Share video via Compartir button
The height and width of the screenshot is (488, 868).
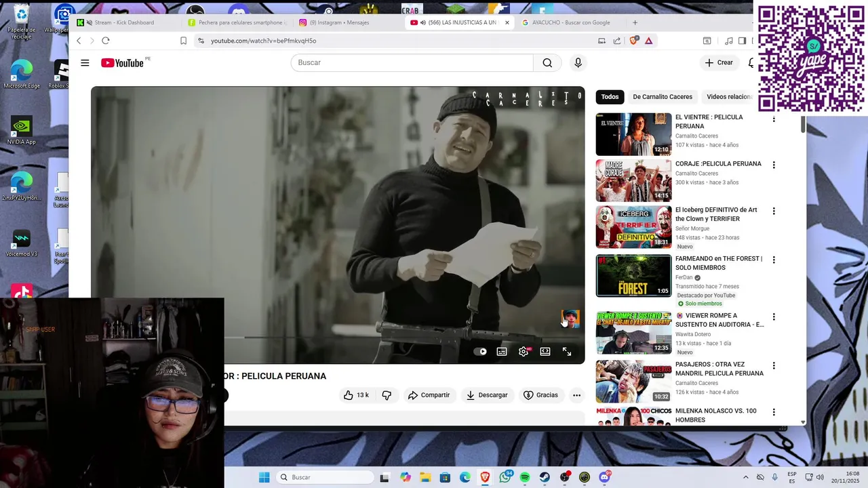[x=429, y=395]
